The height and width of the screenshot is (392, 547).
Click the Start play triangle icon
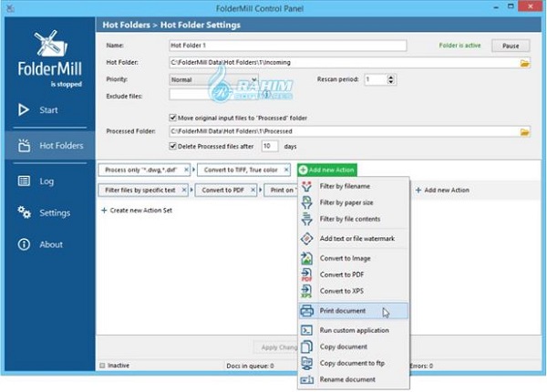[24, 110]
